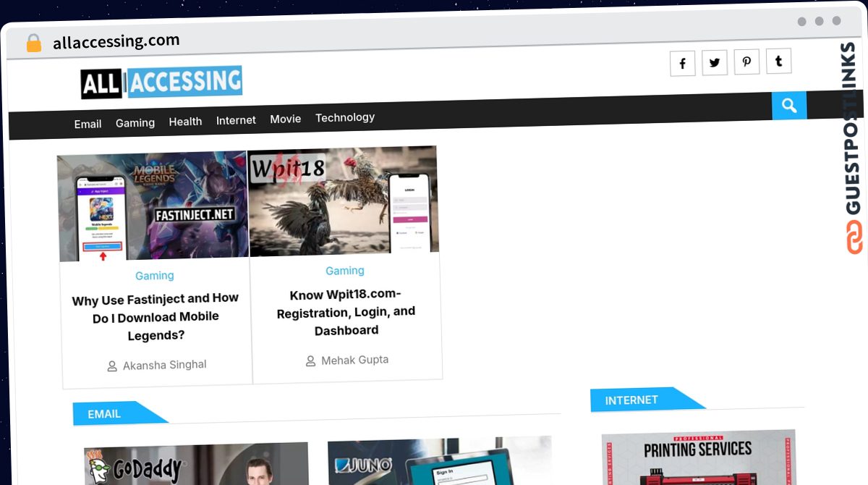Open the Internet menu item
The image size is (868, 485).
click(x=236, y=120)
